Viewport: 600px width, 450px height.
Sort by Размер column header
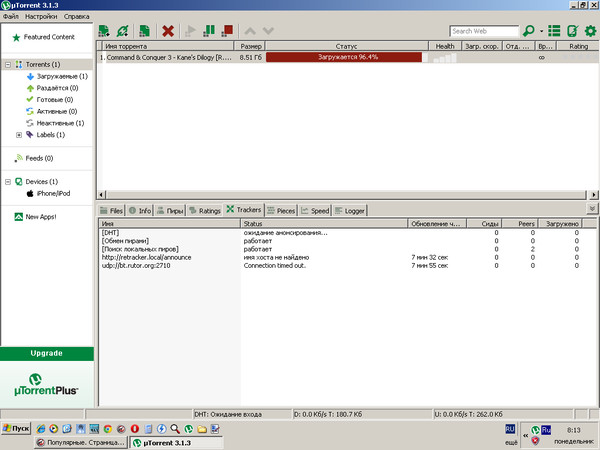point(250,46)
